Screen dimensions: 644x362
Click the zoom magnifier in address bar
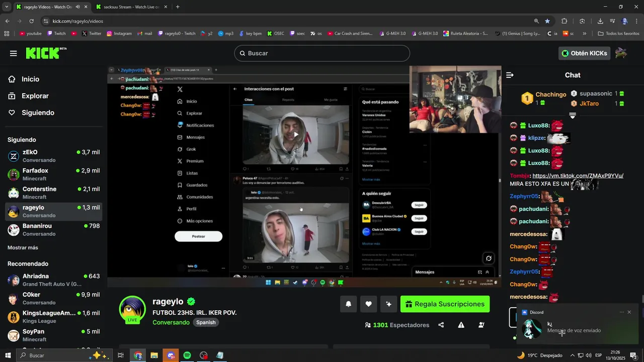pyautogui.click(x=536, y=21)
